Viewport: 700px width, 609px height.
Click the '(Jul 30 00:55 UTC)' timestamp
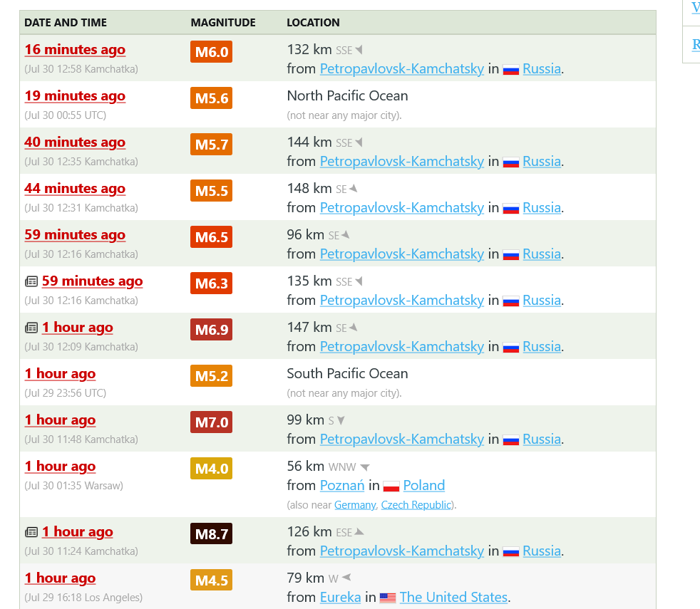click(65, 115)
